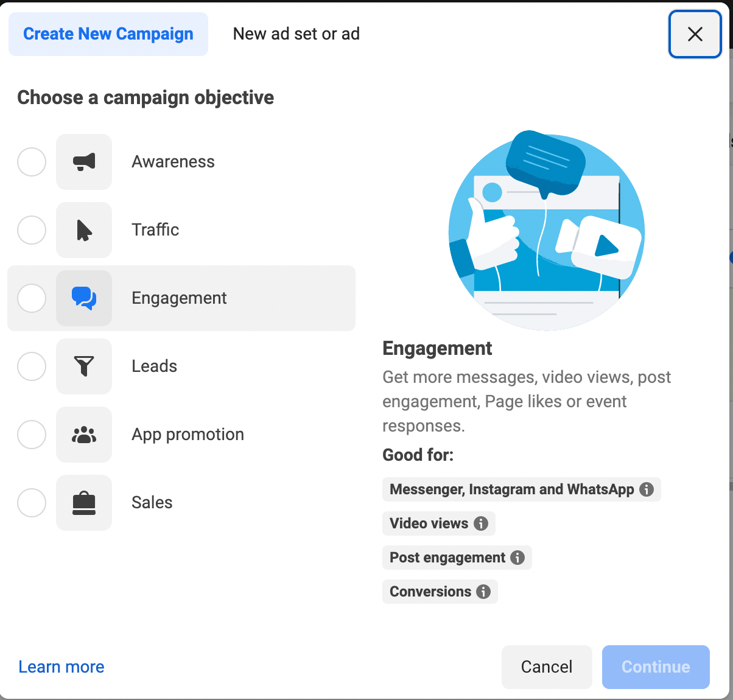Open info icon beside Conversions
Screen dimensions: 733x700
tap(483, 592)
